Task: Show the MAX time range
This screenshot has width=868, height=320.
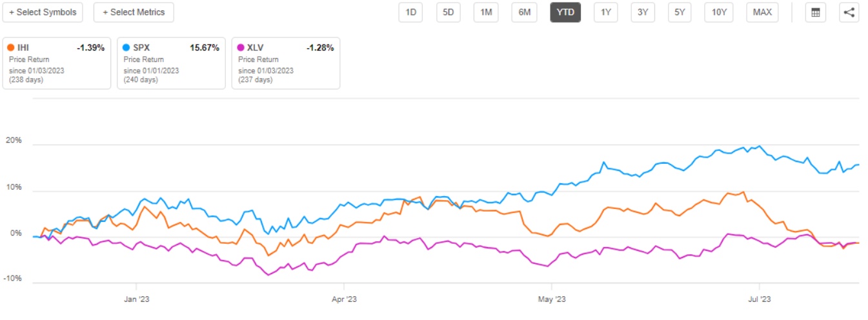Action: pos(762,12)
